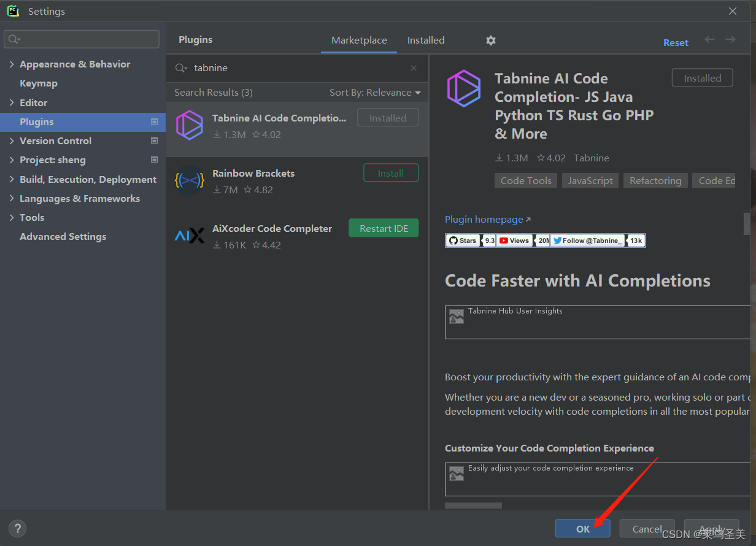Click the OK button
This screenshot has width=756, height=546.
pyautogui.click(x=583, y=529)
